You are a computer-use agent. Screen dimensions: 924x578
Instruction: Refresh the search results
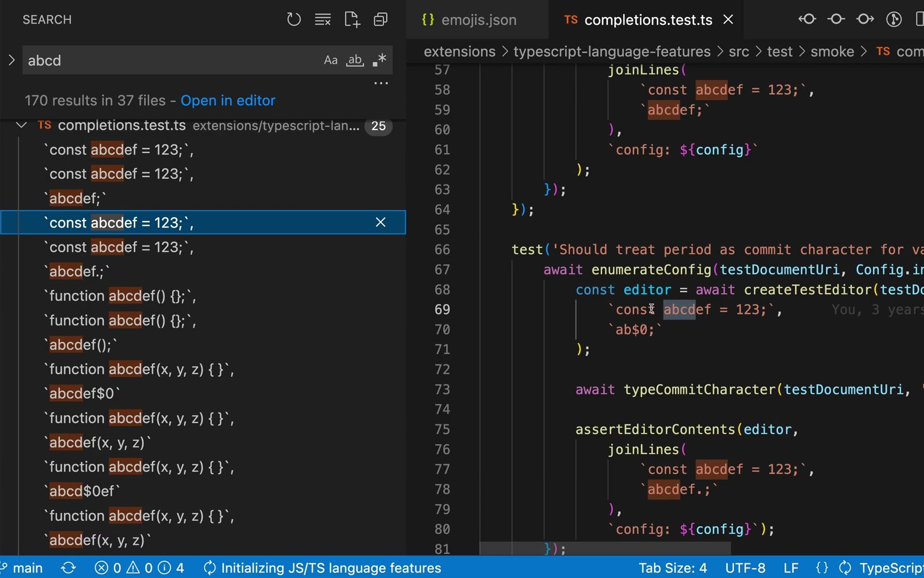294,20
